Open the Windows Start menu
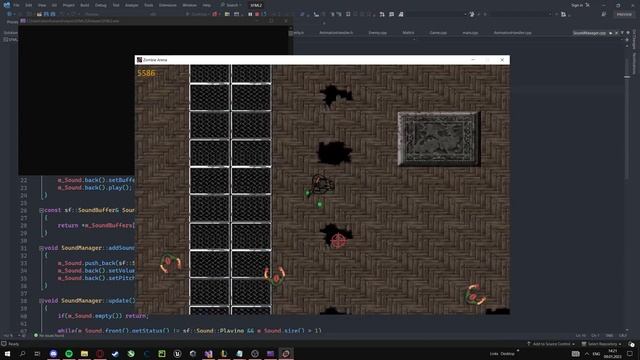Viewport: 640px width, 360px height. (7, 353)
